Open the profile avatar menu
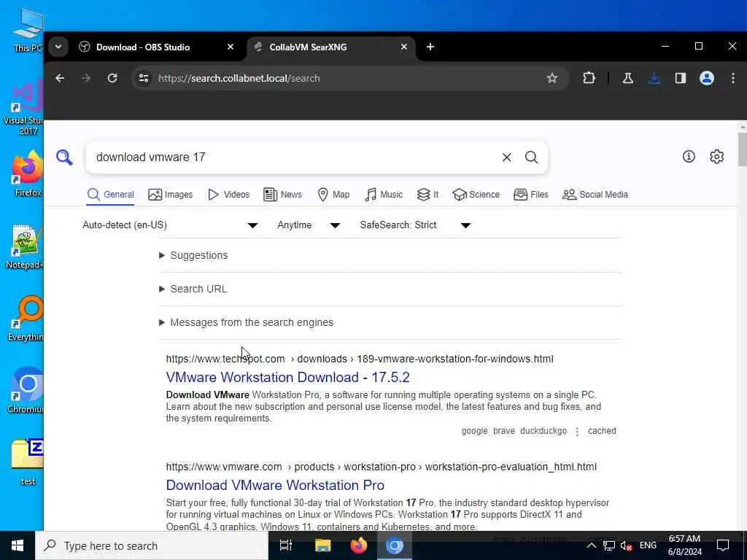Screen dimensions: 747x560 pyautogui.click(x=707, y=78)
